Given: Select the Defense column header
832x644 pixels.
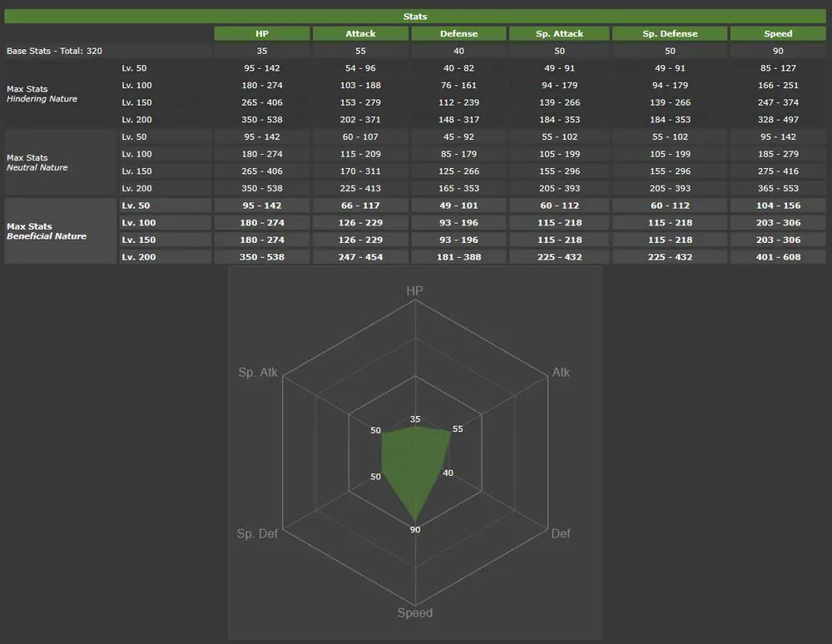Looking at the screenshot, I should (458, 34).
